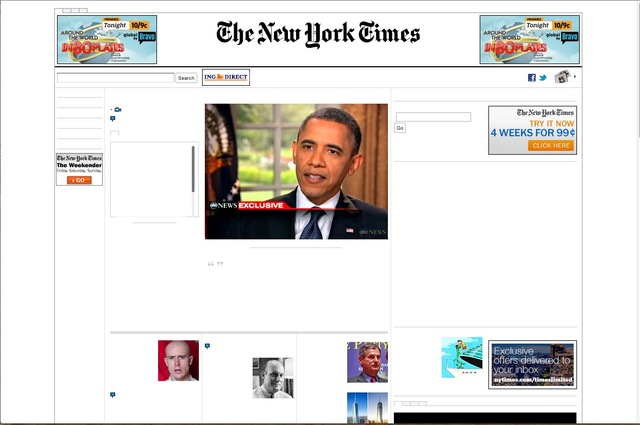
Task: Focus the text field above the Go button
Action: [x=433, y=117]
